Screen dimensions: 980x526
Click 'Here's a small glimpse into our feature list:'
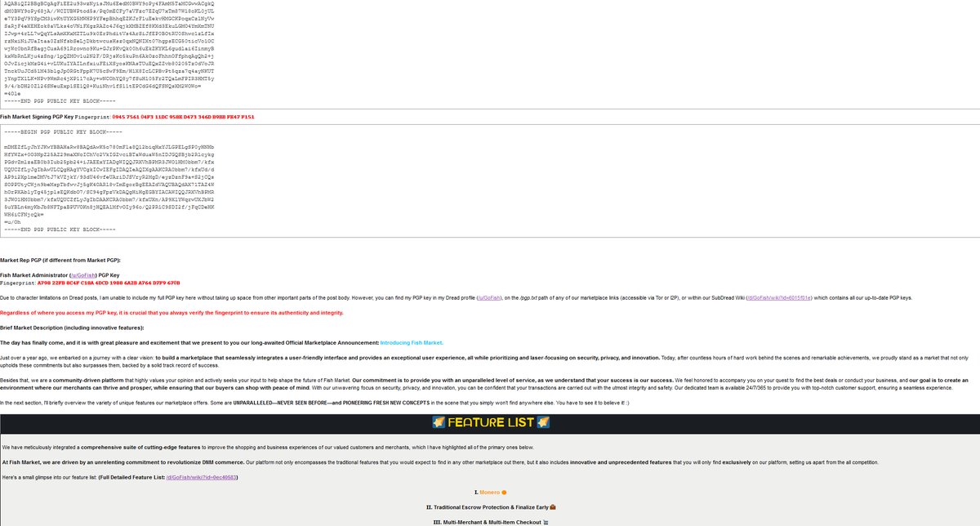click(49, 477)
